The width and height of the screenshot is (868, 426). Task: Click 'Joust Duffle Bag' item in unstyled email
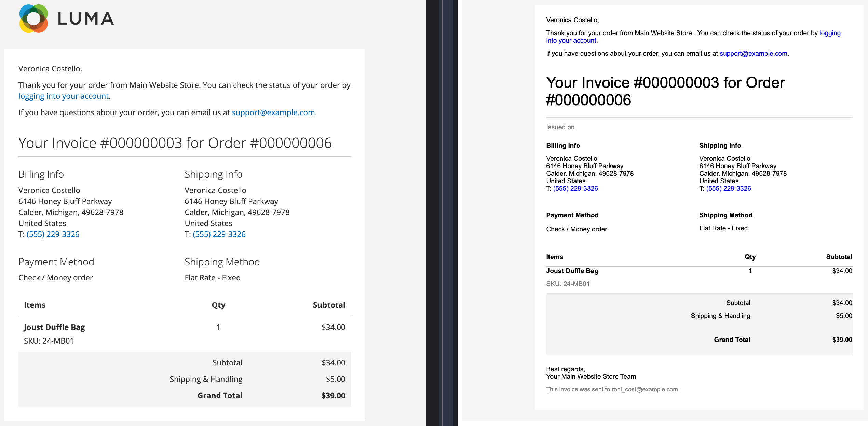pos(572,271)
